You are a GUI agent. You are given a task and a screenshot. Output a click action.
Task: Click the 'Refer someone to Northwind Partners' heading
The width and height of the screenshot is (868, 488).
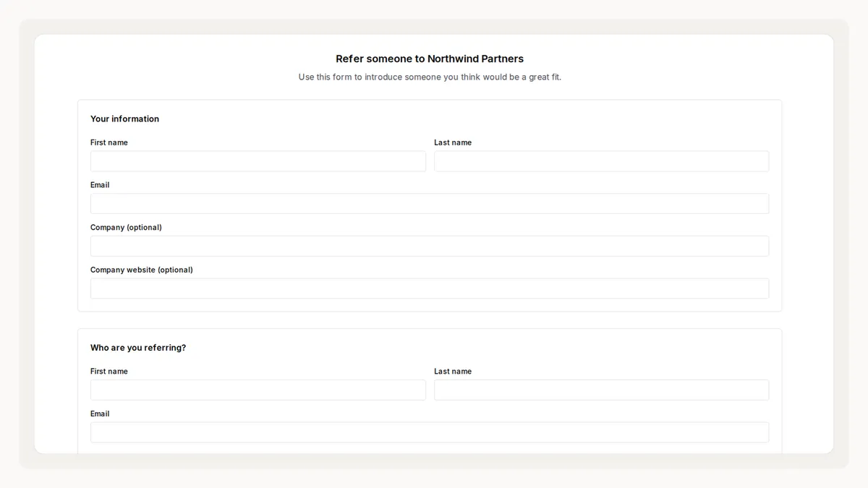click(x=430, y=59)
